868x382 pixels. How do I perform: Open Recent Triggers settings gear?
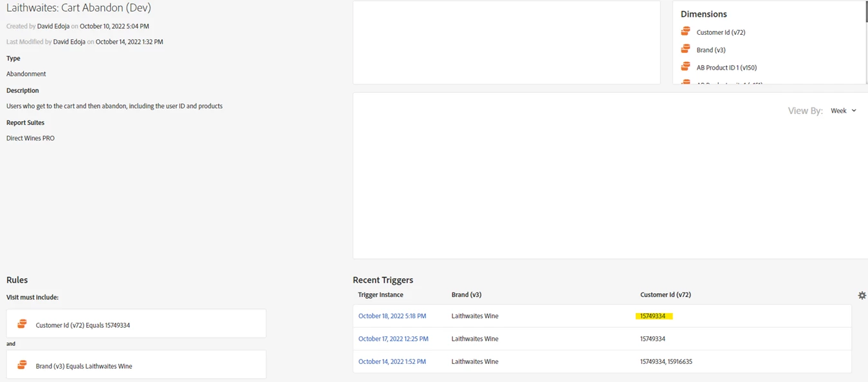pyautogui.click(x=862, y=295)
